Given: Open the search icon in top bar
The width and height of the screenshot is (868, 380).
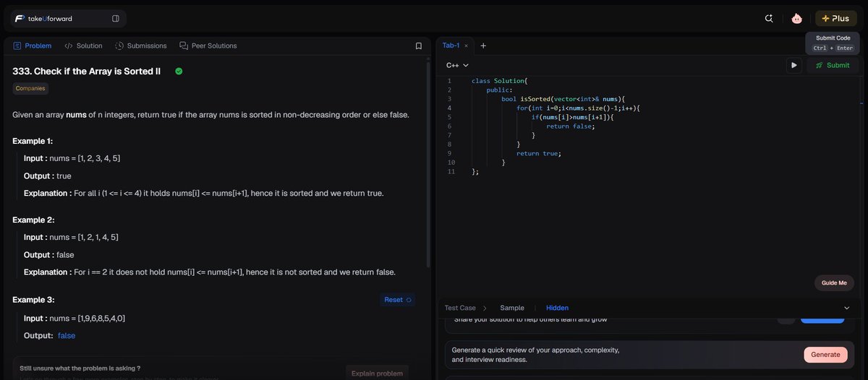Looking at the screenshot, I should tap(769, 18).
